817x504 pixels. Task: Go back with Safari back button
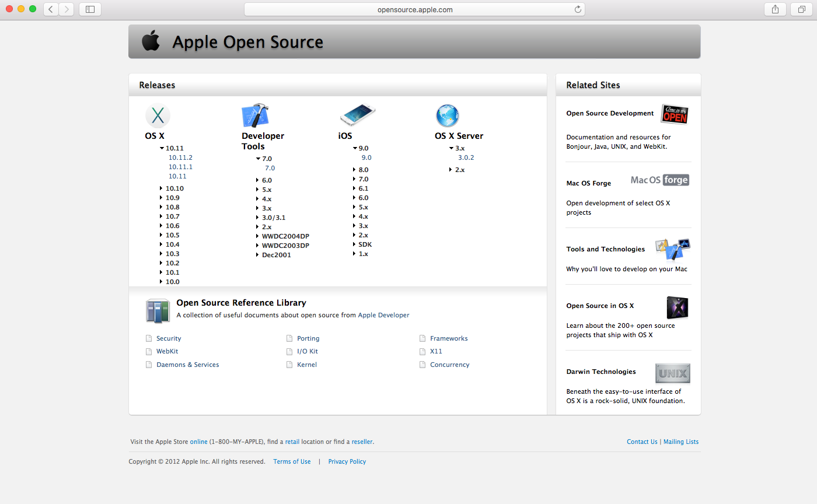pyautogui.click(x=51, y=9)
